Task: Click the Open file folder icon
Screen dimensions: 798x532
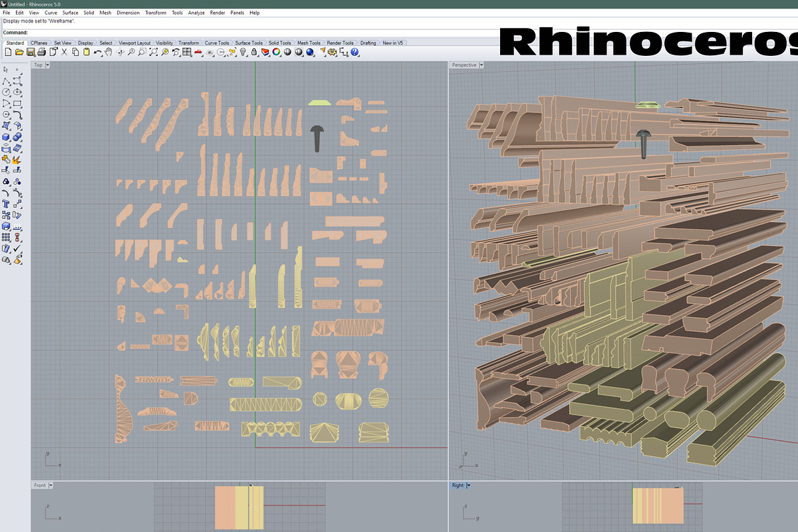Action: coord(19,52)
